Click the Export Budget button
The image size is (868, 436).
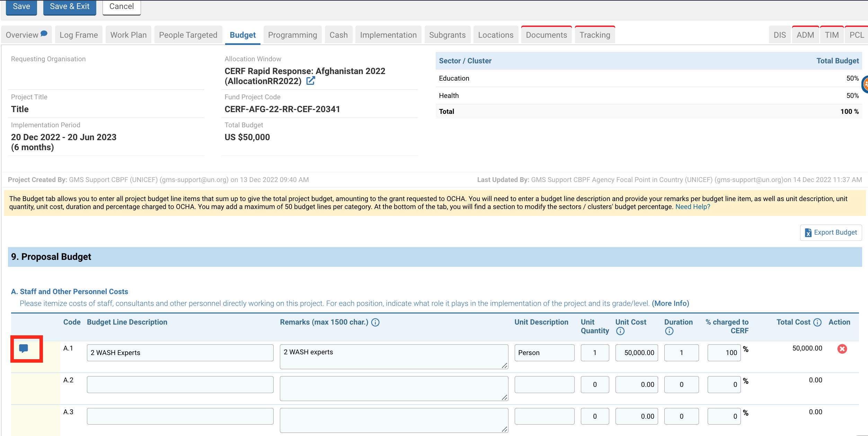831,233
